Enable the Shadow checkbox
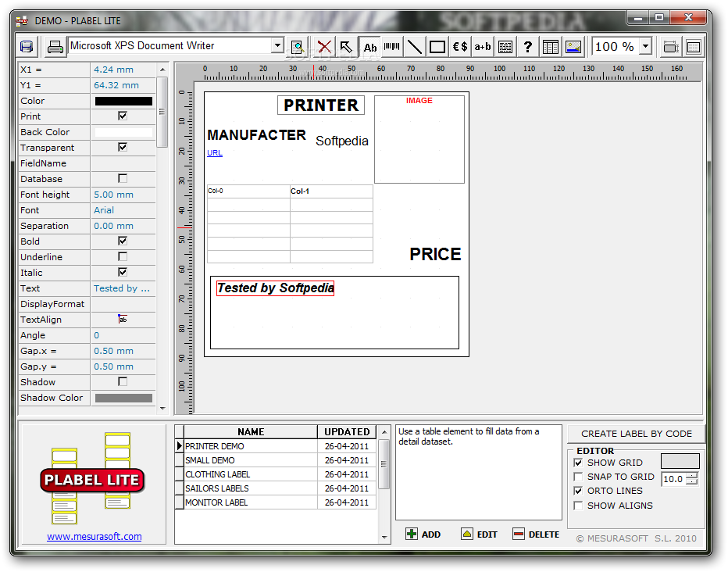Screen dimensions: 728x572 pyautogui.click(x=123, y=381)
